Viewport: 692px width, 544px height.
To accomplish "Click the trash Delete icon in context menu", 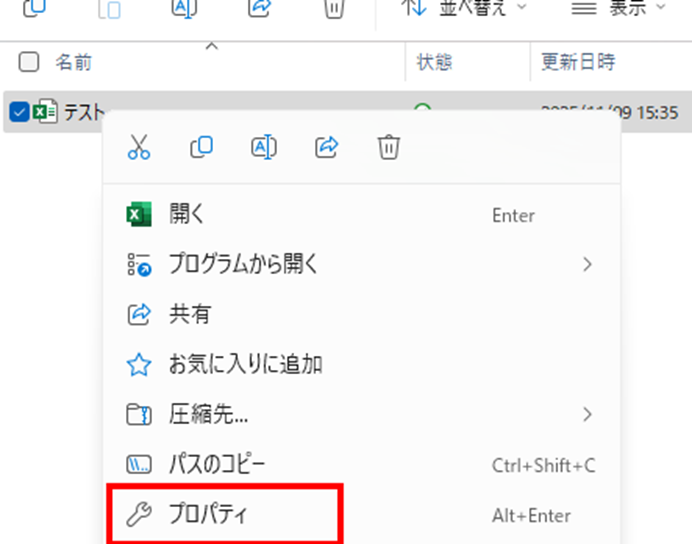I will pyautogui.click(x=388, y=148).
